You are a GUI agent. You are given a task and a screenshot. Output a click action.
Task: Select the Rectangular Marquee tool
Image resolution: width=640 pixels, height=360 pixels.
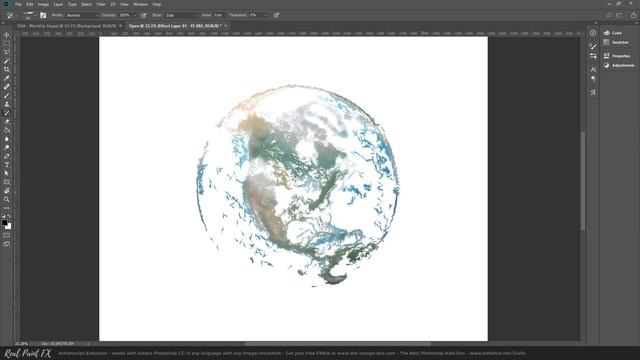click(x=7, y=43)
